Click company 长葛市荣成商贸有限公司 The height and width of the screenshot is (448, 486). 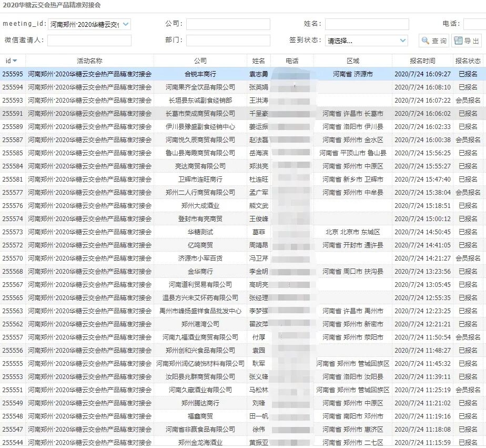200,114
